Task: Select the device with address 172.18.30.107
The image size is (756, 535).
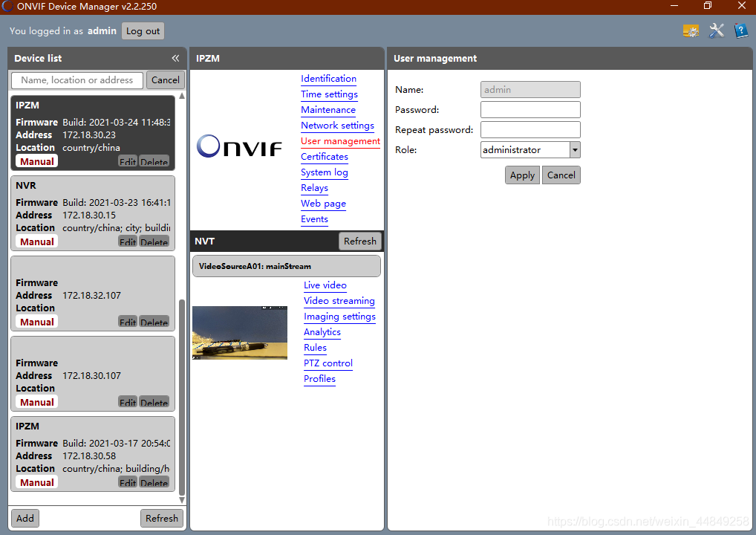Action: tap(93, 374)
